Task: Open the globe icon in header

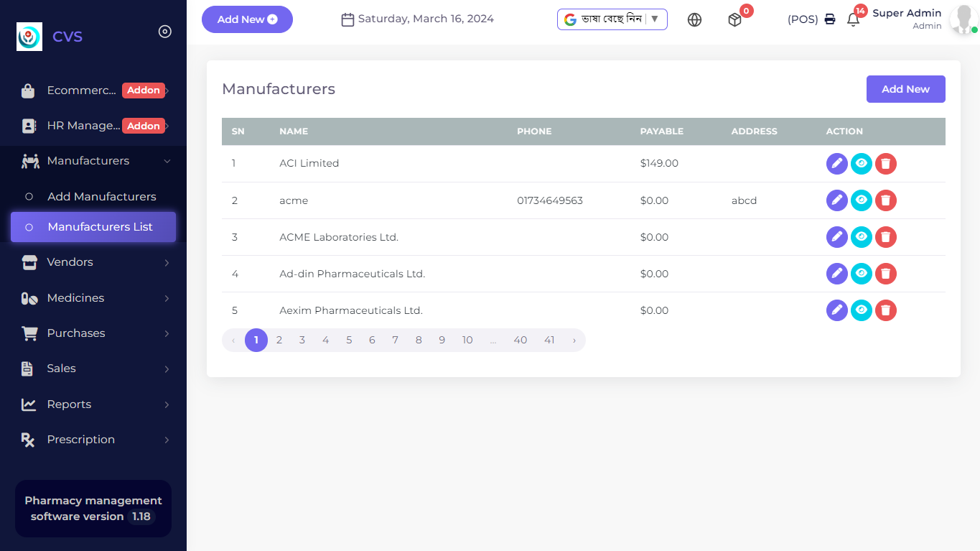Action: (694, 20)
